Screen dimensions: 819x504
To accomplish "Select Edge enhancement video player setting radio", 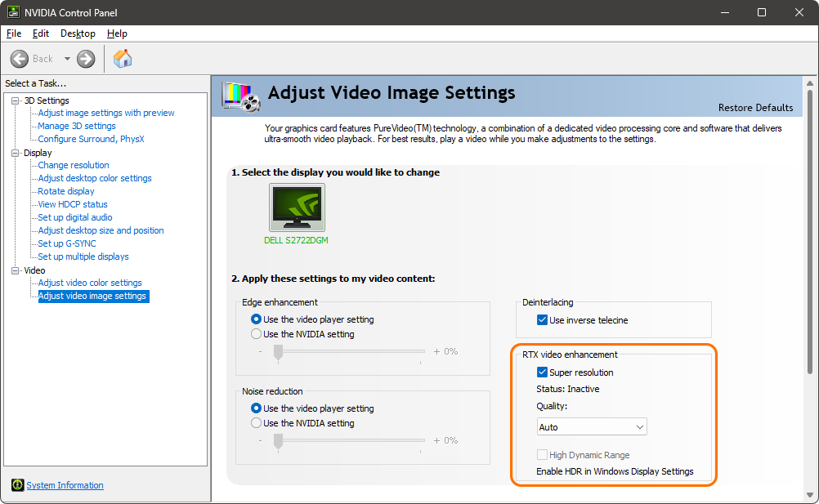I will coord(256,319).
